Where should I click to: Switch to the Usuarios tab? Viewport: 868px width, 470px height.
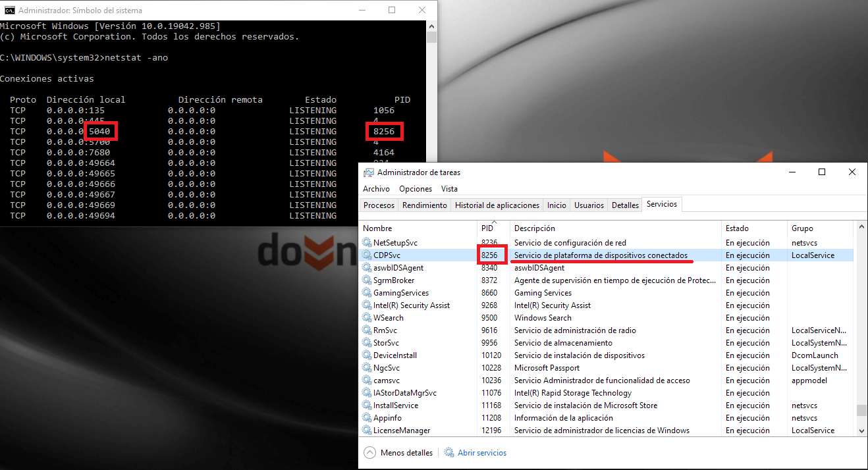589,205
